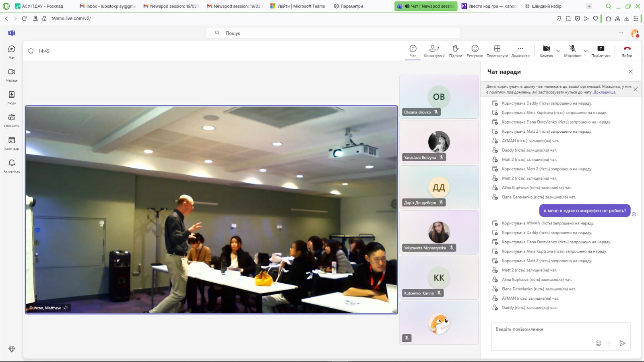Viewport: 644px width, 362px height.
Task: Switch to the Параметри browser tab
Action: pyautogui.click(x=349, y=6)
